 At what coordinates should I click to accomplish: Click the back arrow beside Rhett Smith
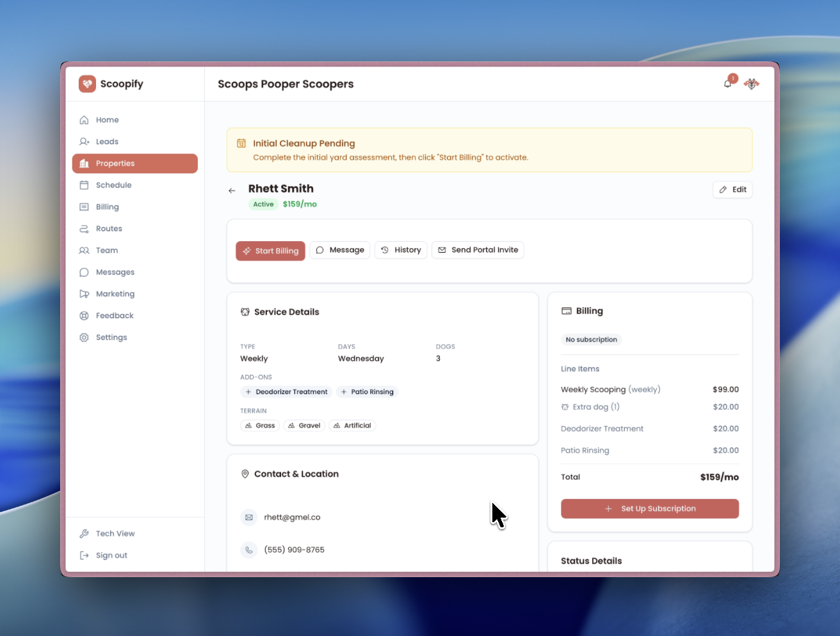232,190
